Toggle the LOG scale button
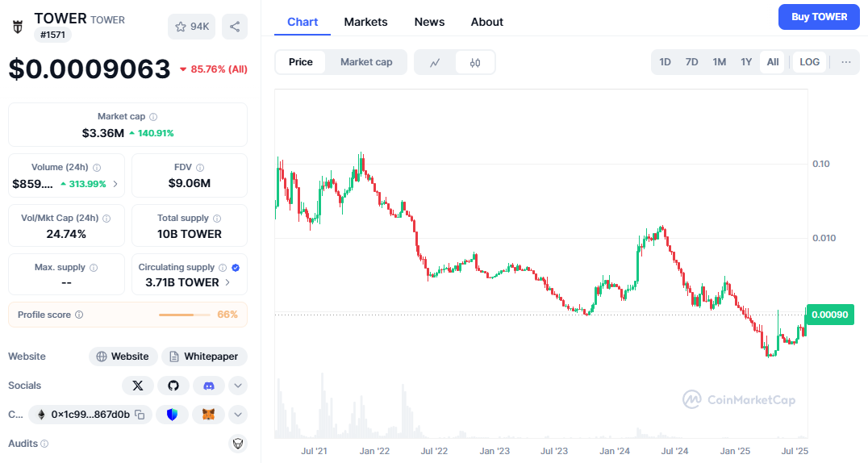The image size is (868, 463). click(809, 62)
